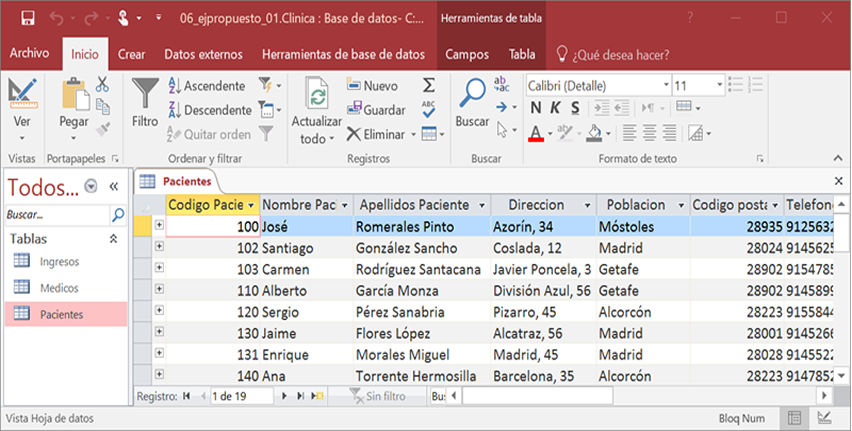Screen dimensions: 852x431
Task: Click the Totals sigma icon
Action: [x=429, y=85]
